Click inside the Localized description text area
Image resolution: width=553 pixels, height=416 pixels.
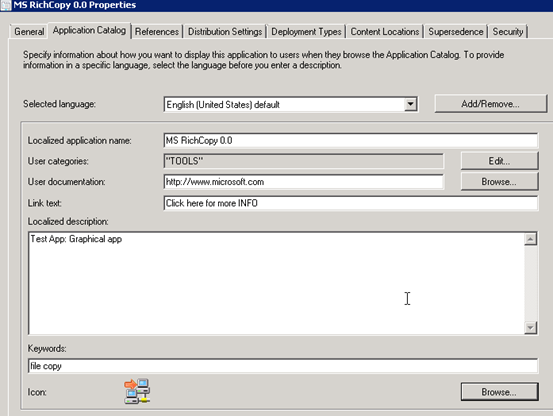[276, 283]
